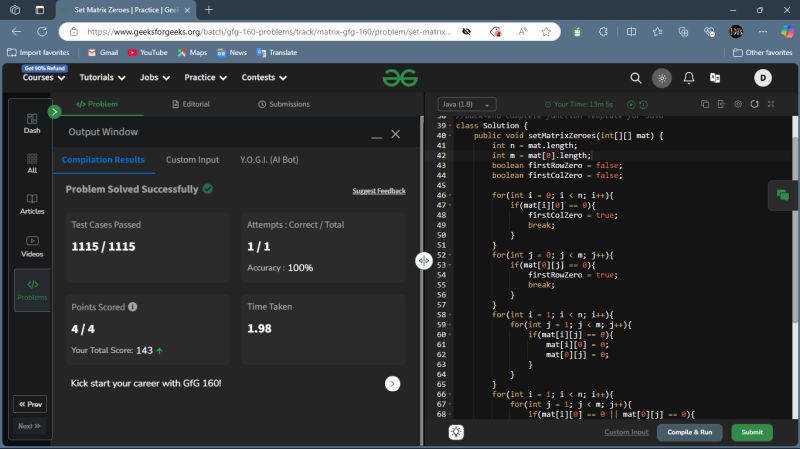Click the Get 90% Refund badge
The image size is (800, 449).
pos(44,68)
